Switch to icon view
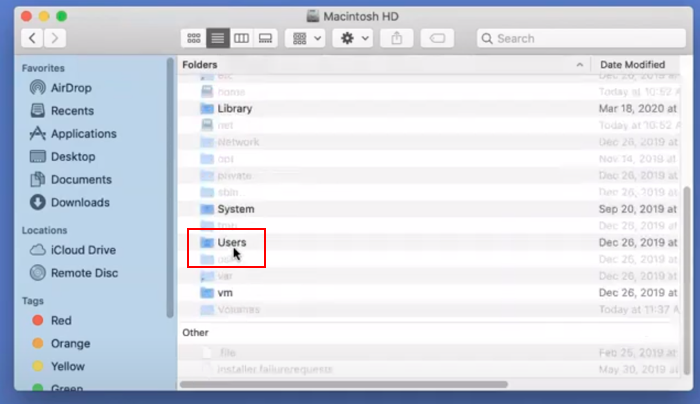Viewport: 700px width, 404px height. point(193,38)
